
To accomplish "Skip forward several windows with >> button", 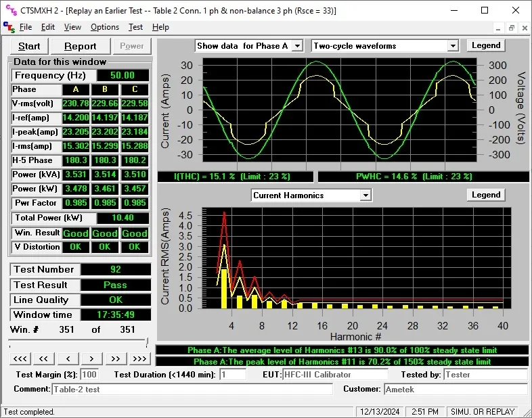I will 115,358.
